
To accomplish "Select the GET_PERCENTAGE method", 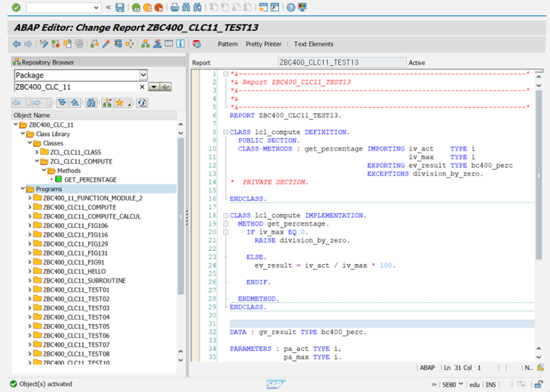I will click(x=90, y=179).
